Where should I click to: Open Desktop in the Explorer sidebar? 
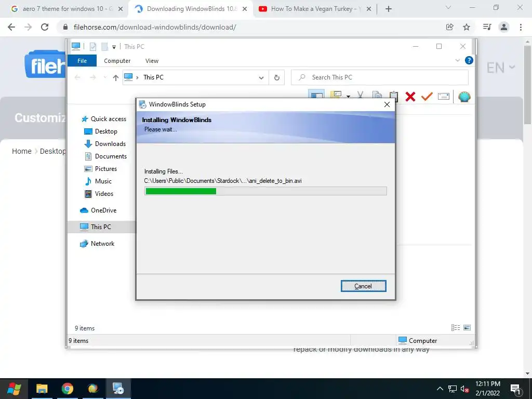coord(101,131)
